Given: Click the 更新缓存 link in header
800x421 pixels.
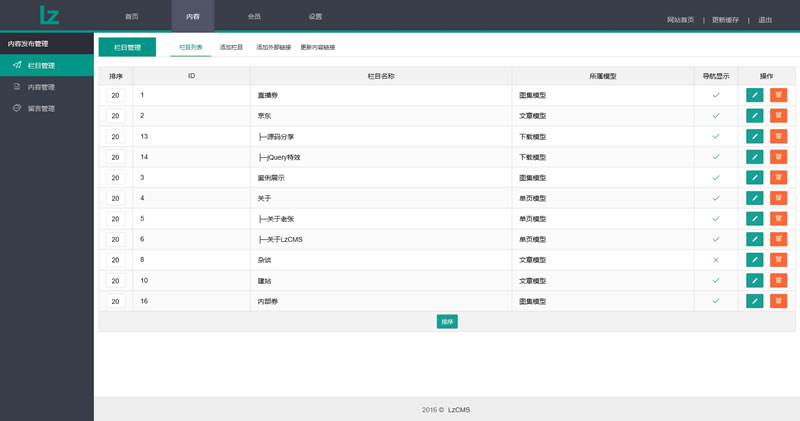Looking at the screenshot, I should coord(725,20).
